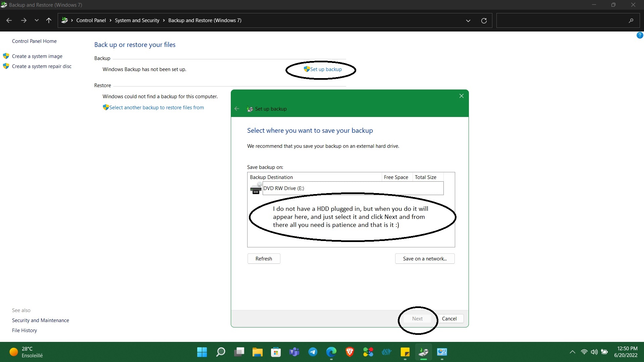644x362 pixels.
Task: Show hidden icons in system tray
Action: pyautogui.click(x=572, y=352)
